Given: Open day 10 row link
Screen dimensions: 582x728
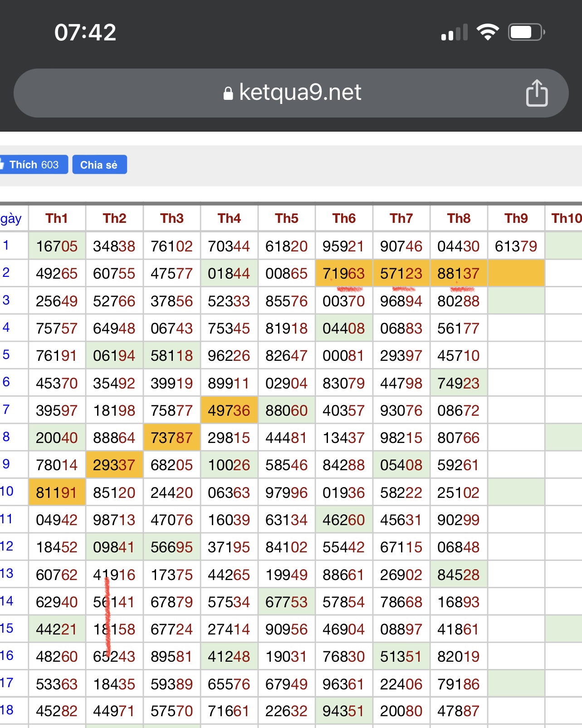Looking at the screenshot, I should point(7,491).
